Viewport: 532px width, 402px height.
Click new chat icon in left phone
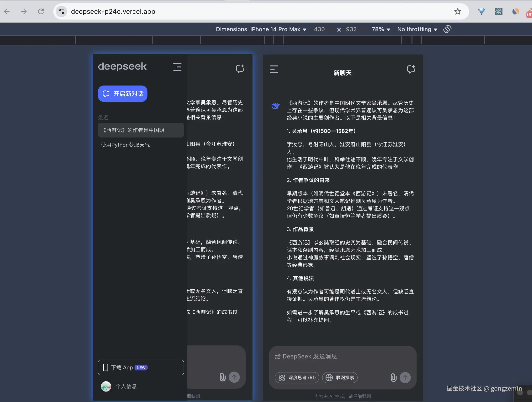click(x=240, y=69)
